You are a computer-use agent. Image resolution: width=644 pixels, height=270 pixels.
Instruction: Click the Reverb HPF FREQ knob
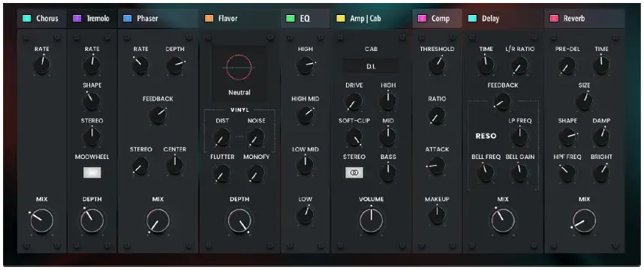567,173
